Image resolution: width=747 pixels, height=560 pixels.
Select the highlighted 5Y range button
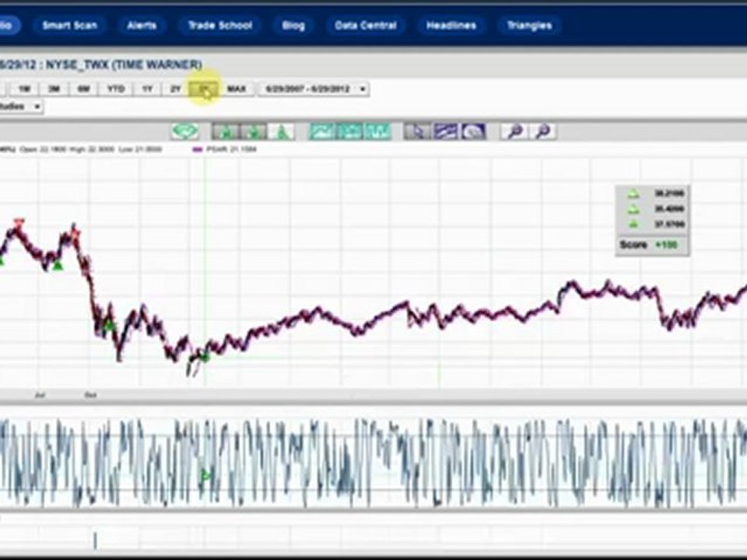205,89
